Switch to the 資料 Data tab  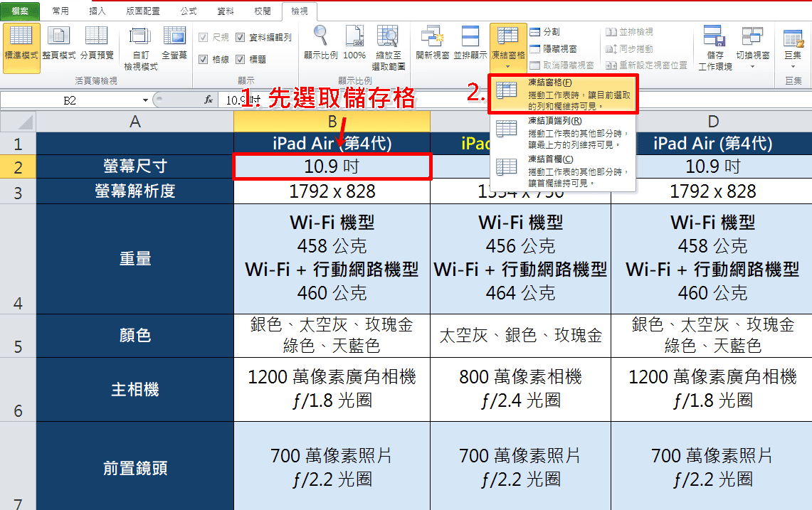(226, 11)
